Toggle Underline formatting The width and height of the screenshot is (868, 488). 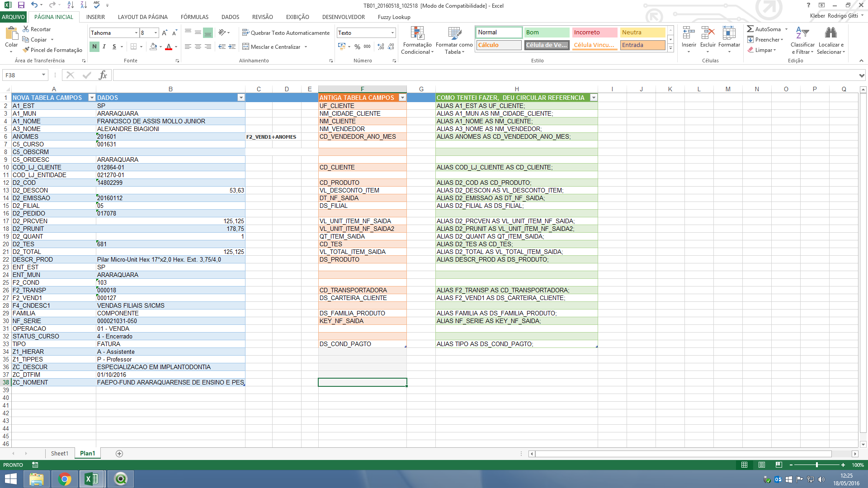[114, 47]
